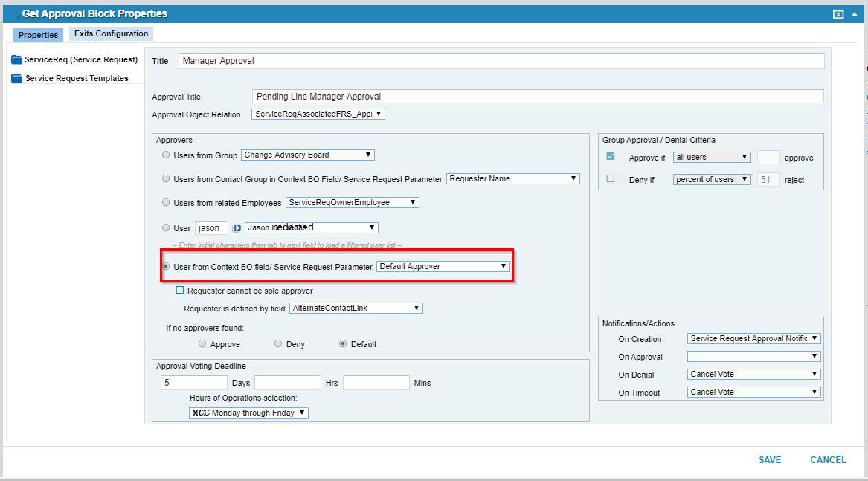Open the Approval Object Relation dropdown
The width and height of the screenshot is (868, 481).
click(x=318, y=114)
